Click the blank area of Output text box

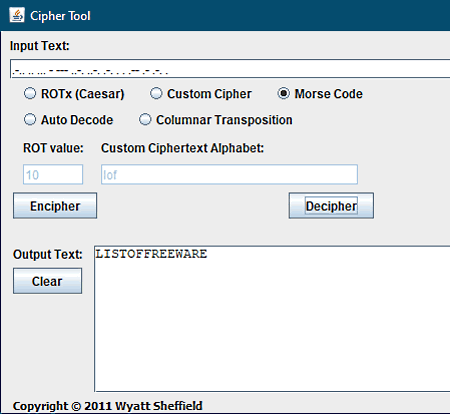pos(272,327)
